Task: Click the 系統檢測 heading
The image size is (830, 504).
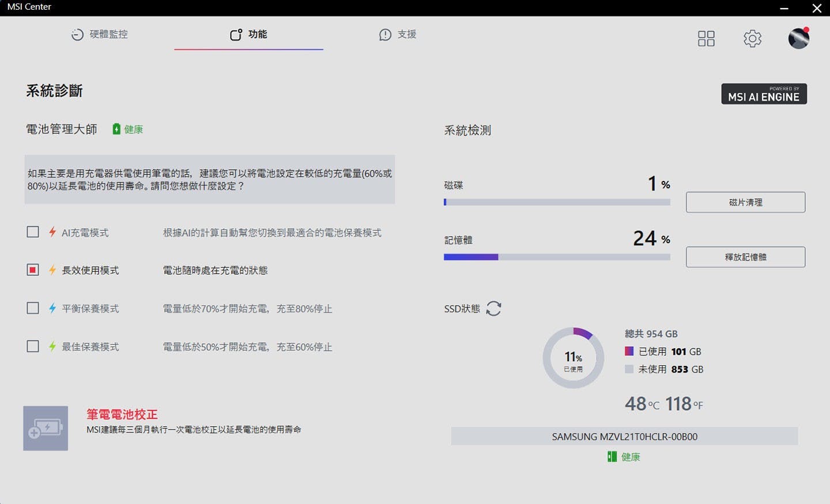Action: point(467,130)
